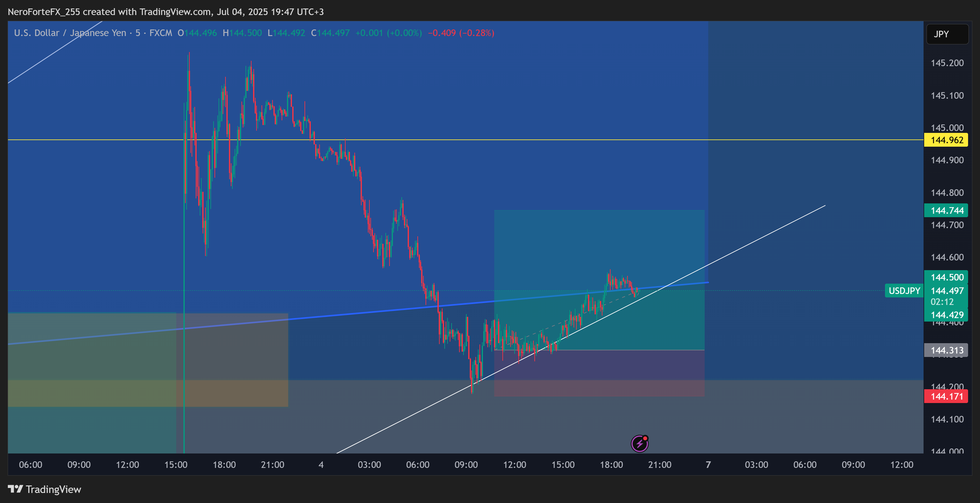Click the USDJPY symbol label
This screenshot has height=503, width=980.
[904, 291]
